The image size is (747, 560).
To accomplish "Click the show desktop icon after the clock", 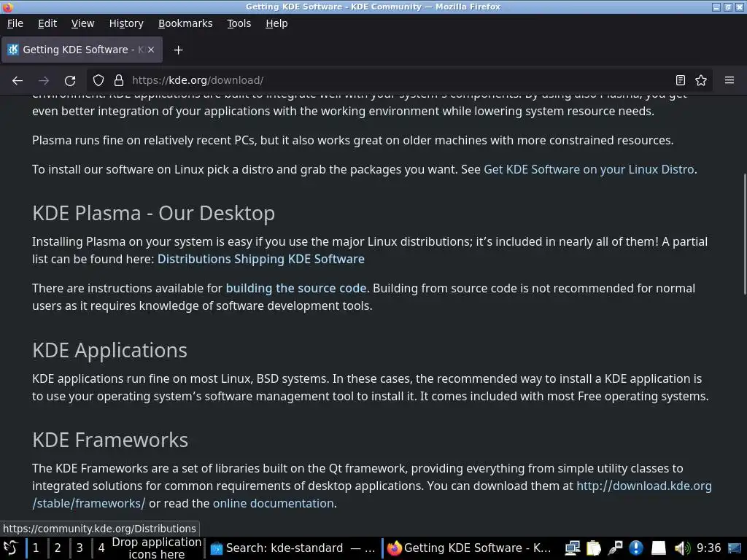I will point(735,548).
